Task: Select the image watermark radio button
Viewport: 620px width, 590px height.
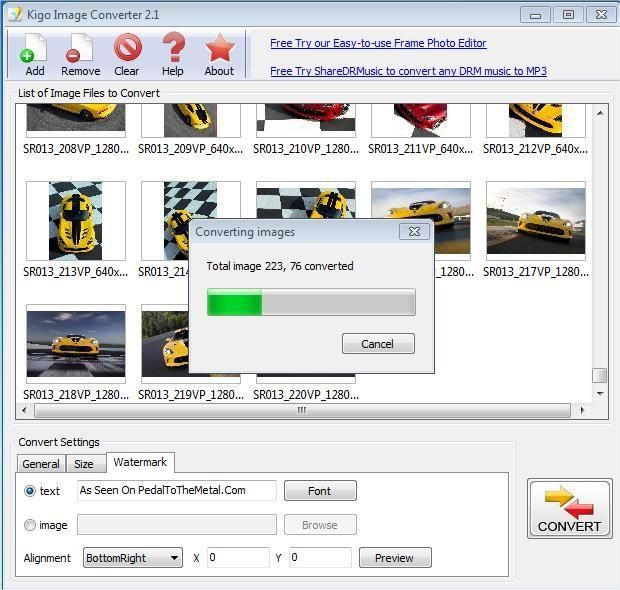Action: 30,525
